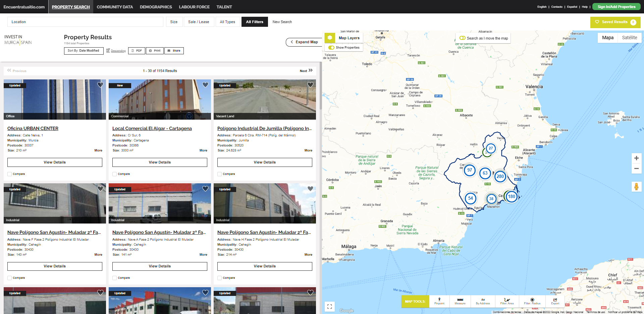View details for Local Comercial El Algar
The width and height of the screenshot is (644, 314).
click(x=160, y=162)
